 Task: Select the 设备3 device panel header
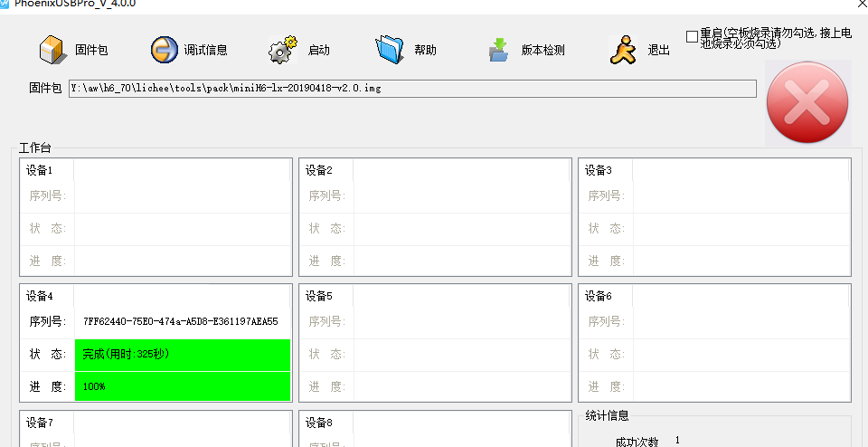pos(599,170)
